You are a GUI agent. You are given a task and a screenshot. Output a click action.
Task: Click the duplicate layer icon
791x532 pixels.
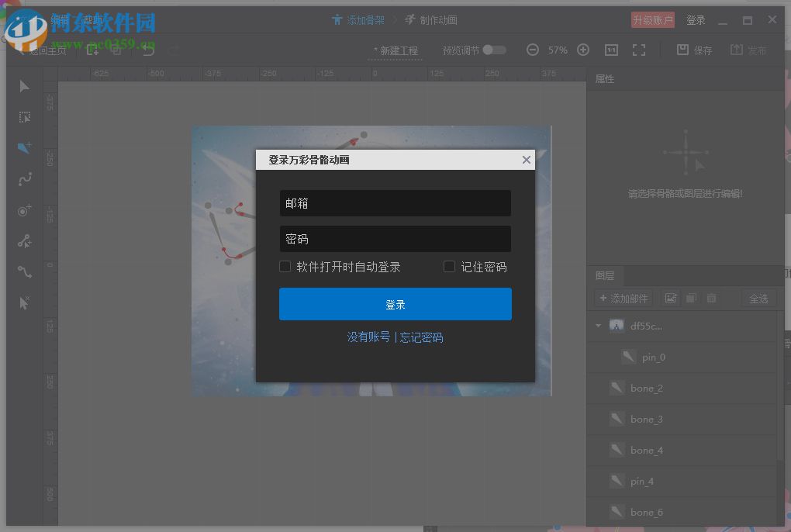click(691, 298)
